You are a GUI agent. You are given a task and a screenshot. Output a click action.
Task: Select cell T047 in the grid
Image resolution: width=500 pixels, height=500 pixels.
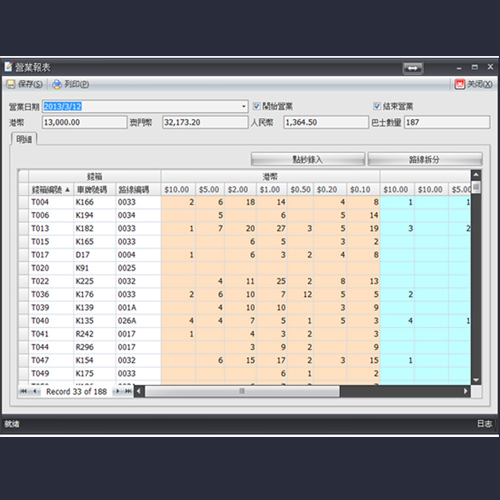(x=51, y=360)
